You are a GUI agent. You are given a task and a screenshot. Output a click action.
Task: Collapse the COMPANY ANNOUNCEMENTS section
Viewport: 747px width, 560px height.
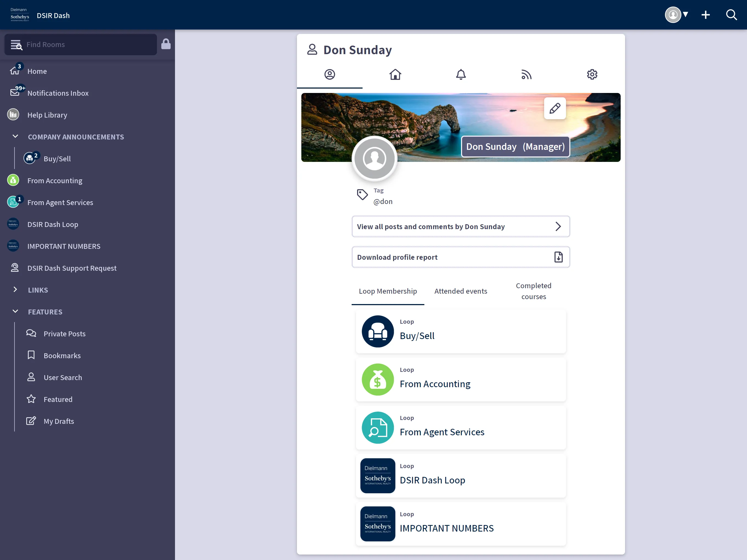click(15, 136)
